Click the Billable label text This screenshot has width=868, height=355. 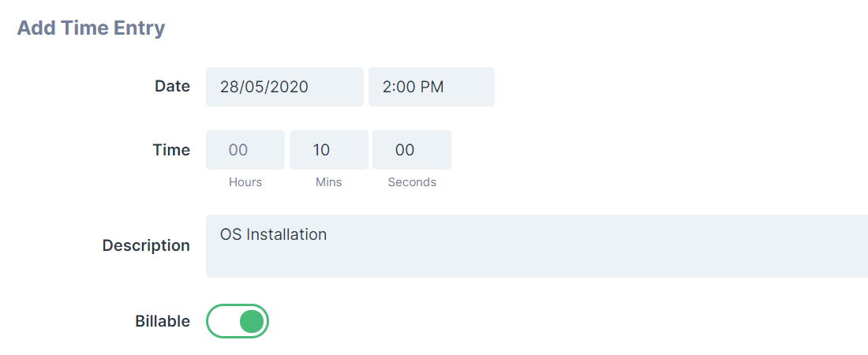(163, 321)
